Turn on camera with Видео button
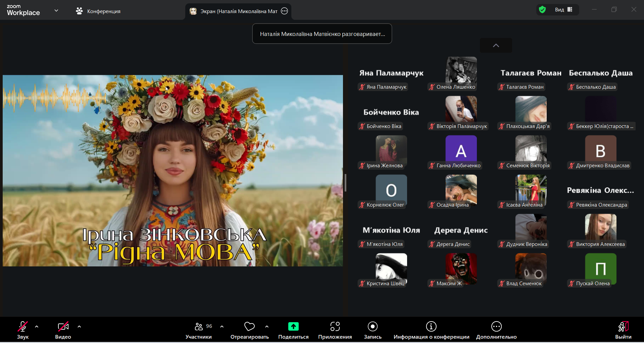 click(63, 327)
